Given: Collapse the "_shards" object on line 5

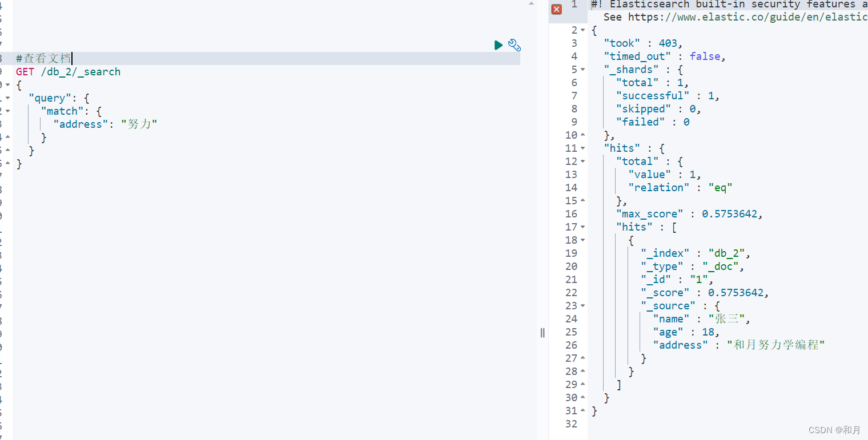Looking at the screenshot, I should point(583,69).
